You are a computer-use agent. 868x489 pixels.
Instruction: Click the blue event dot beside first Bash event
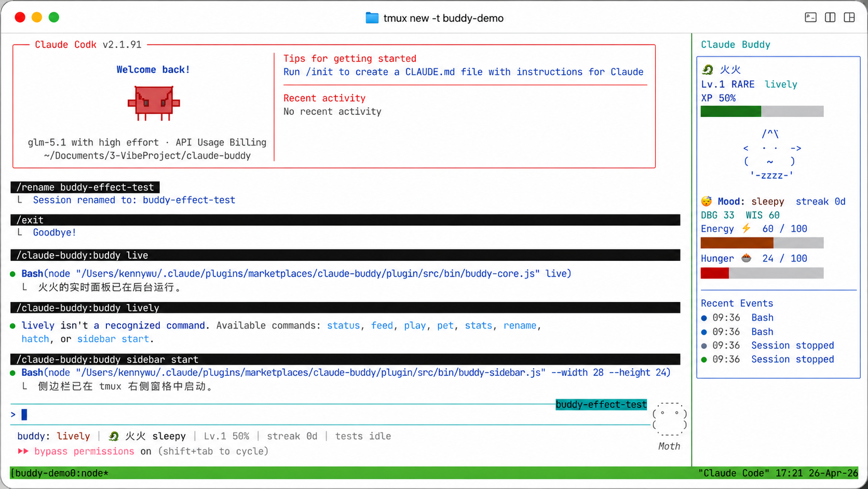coord(704,318)
